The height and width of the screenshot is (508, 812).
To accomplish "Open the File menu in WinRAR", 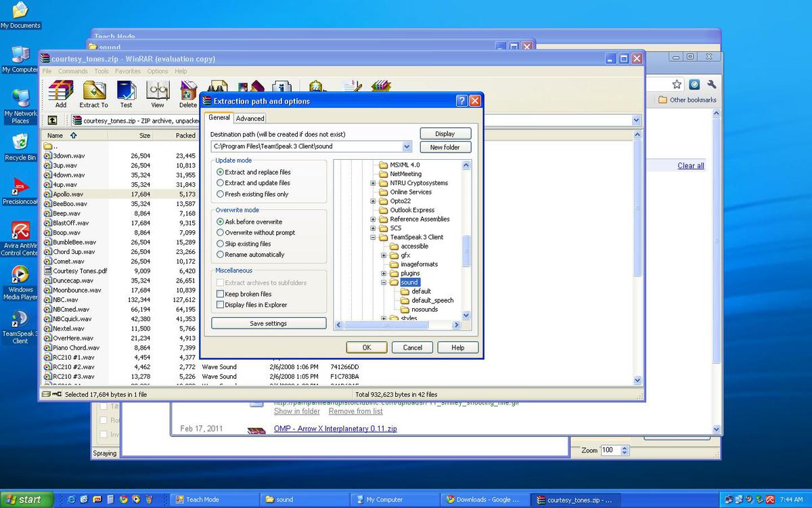I will pyautogui.click(x=47, y=71).
